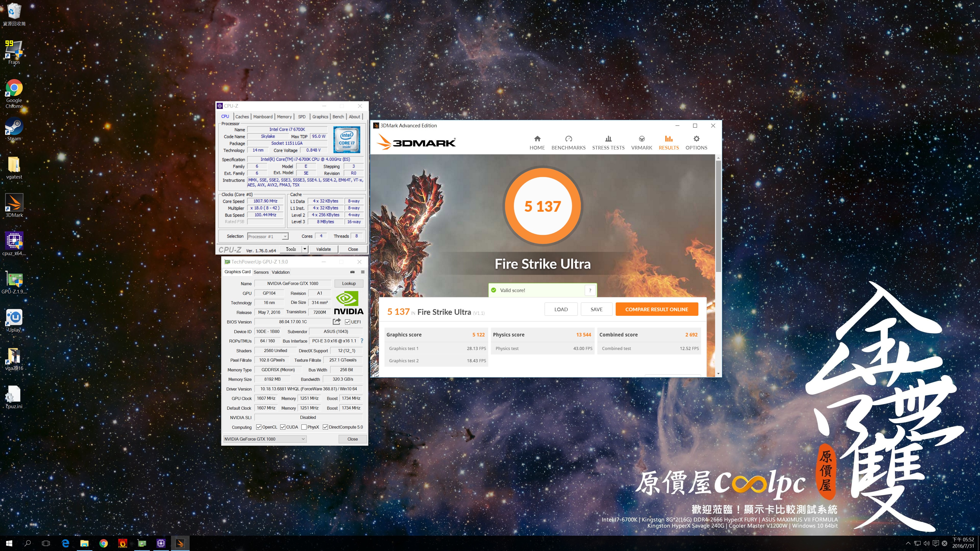Viewport: 980px width, 551px height.
Task: Open the Memory tab in CPU-Z
Action: (284, 117)
